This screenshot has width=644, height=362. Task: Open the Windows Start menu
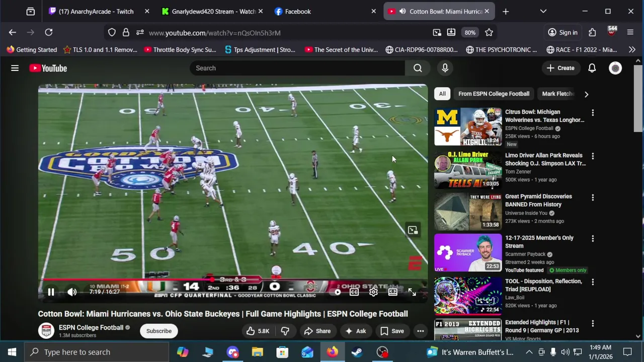click(x=12, y=352)
